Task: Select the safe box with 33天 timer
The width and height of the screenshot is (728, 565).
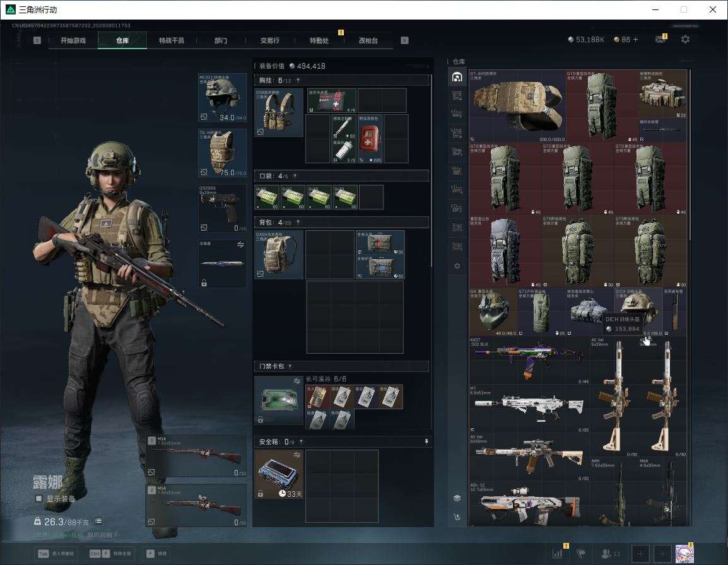Action: [x=279, y=474]
